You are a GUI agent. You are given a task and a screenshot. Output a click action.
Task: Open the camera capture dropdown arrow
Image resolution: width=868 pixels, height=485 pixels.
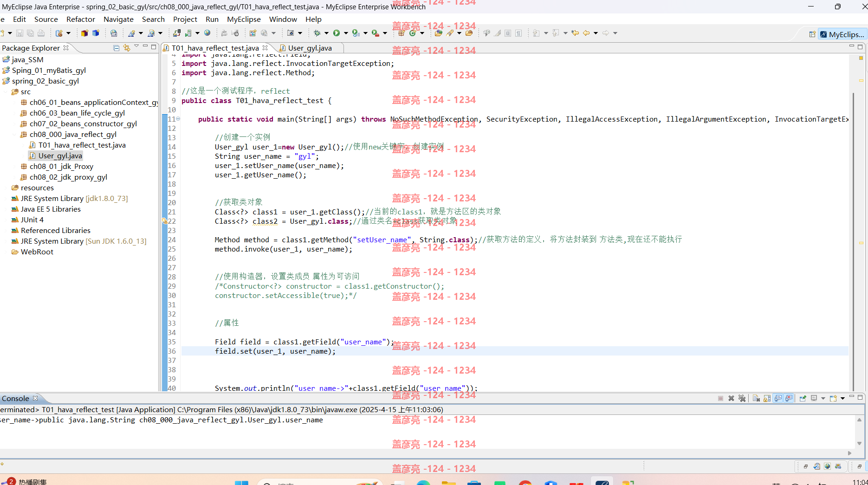click(x=300, y=33)
